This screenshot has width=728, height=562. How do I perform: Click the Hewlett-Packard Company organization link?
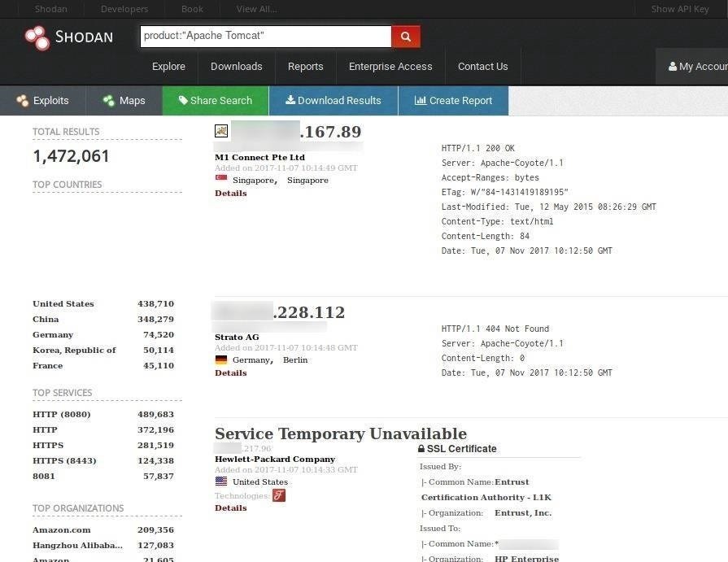275,459
